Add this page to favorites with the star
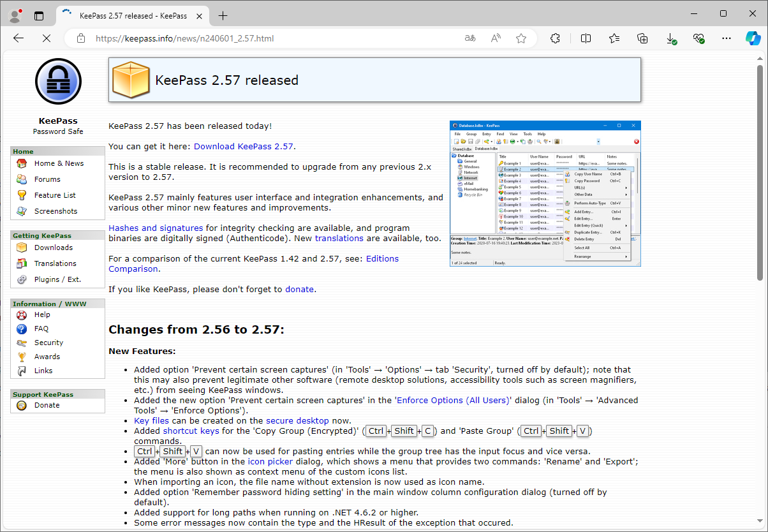This screenshot has height=532, width=768. 521,38
